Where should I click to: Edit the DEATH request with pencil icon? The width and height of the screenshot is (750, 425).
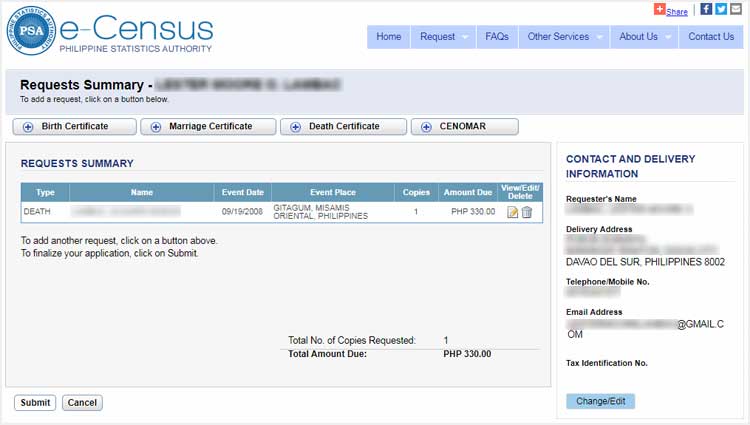pos(512,212)
